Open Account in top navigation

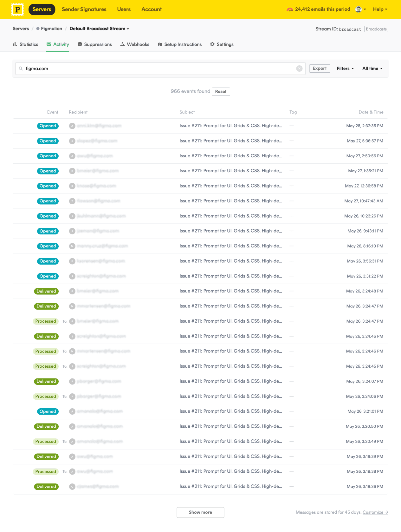point(152,9)
